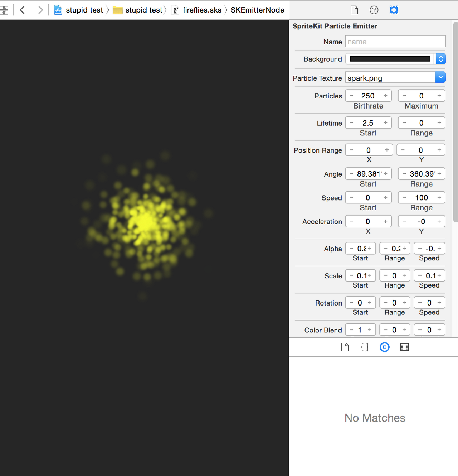Decrease the Particles Birthrate
This screenshot has width=458, height=476.
(x=351, y=96)
